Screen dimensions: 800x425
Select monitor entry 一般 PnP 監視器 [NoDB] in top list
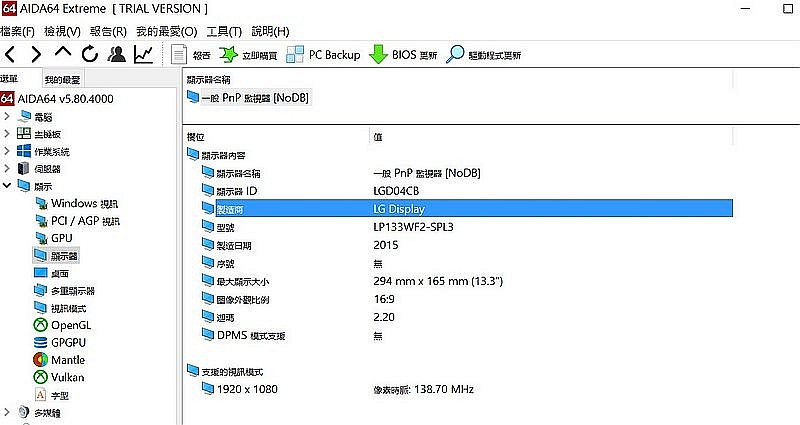point(248,97)
